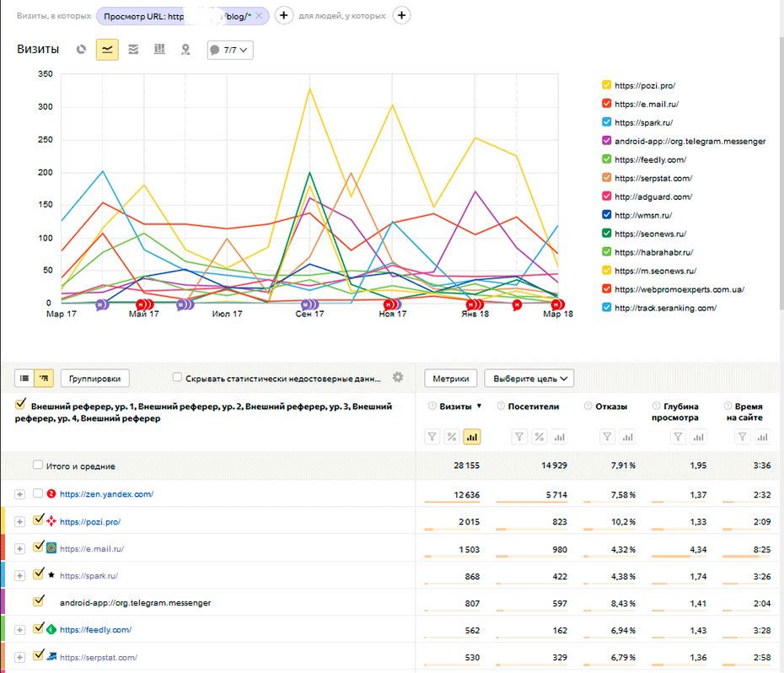
Task: Click filter funnel under Время на сайте
Action: pos(743,438)
